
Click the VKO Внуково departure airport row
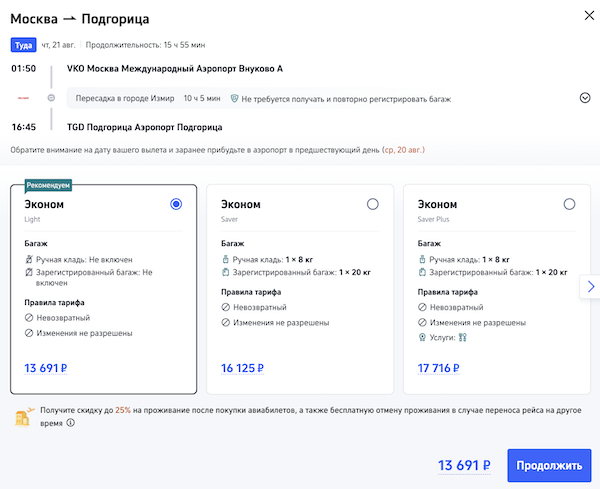pos(175,69)
